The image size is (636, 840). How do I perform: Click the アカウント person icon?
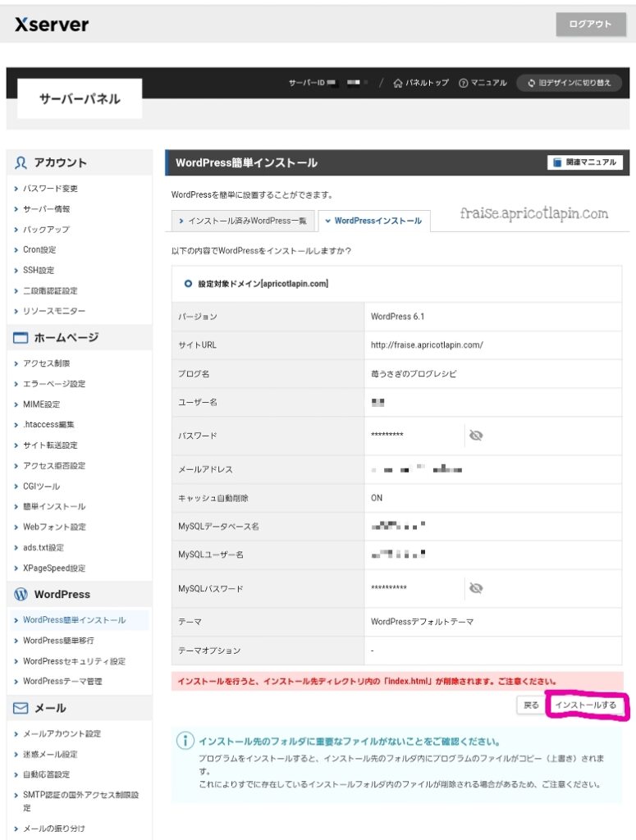pyautogui.click(x=21, y=163)
